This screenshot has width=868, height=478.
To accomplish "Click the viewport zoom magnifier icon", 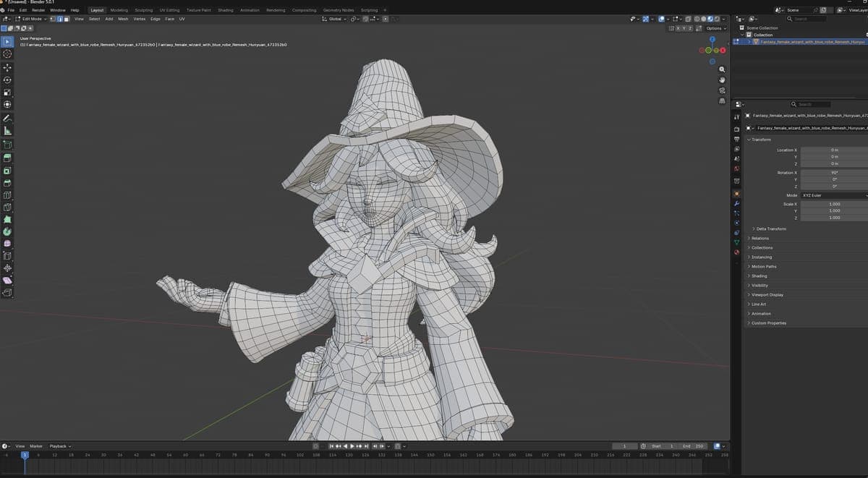I will point(722,69).
